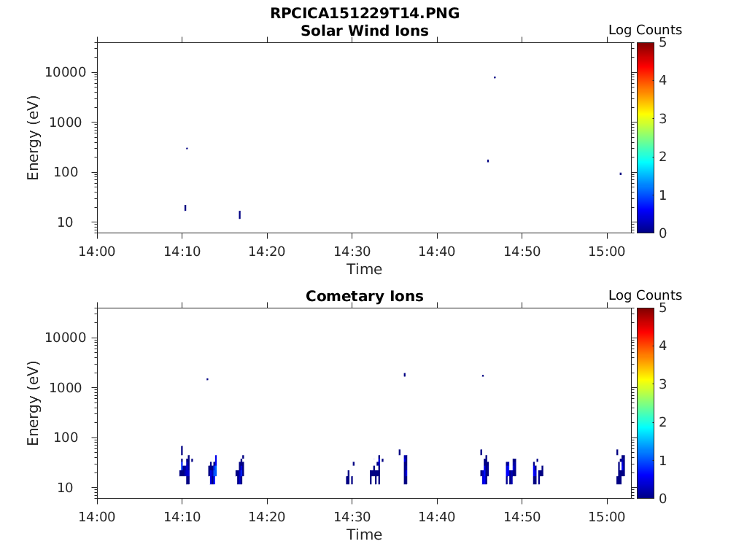747x560 pixels.
Task: Click Energy (eV) axis label of Cometary Ions plot
Action: (x=33, y=403)
